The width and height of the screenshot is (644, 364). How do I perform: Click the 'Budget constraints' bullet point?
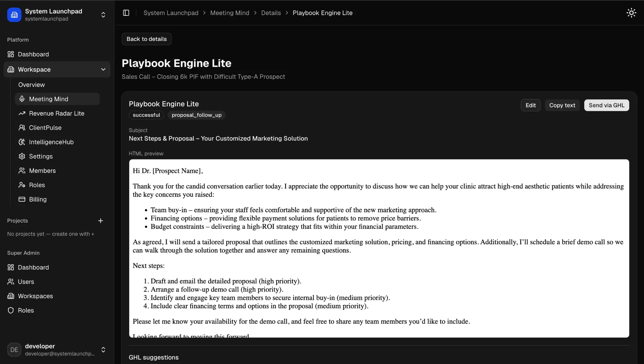pos(285,227)
